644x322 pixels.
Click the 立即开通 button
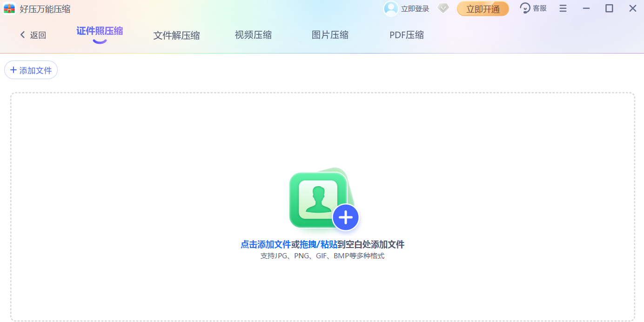[483, 9]
